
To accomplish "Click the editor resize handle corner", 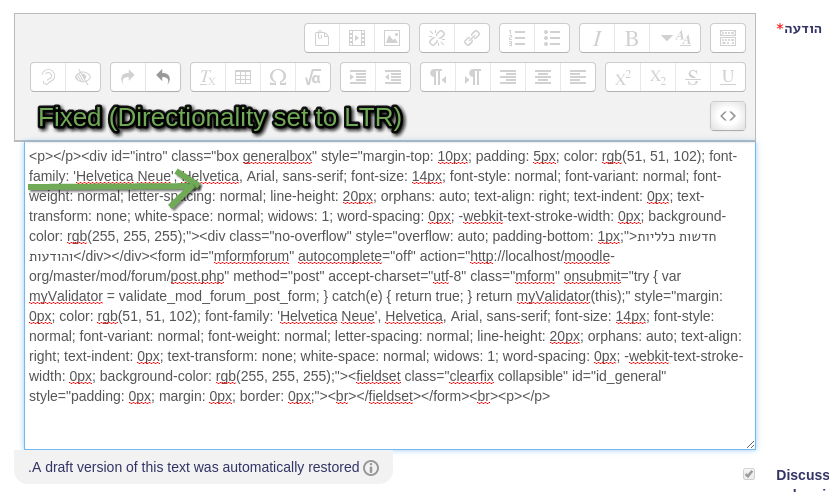I will click(x=750, y=444).
